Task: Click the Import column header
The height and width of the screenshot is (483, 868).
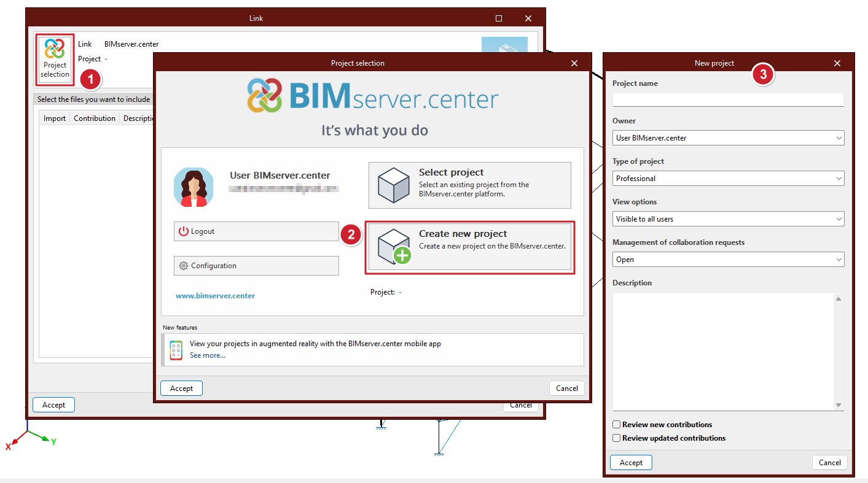Action: 55,118
